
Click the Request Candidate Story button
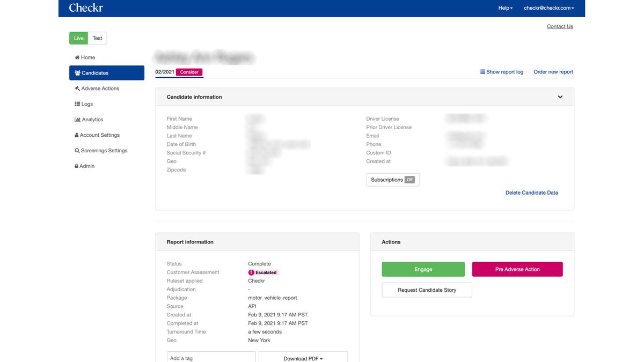[427, 289]
